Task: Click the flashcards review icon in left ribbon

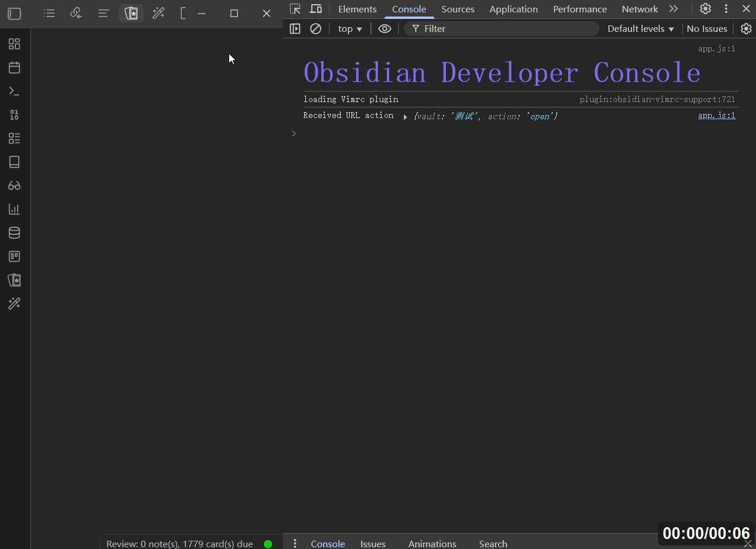Action: pyautogui.click(x=14, y=280)
